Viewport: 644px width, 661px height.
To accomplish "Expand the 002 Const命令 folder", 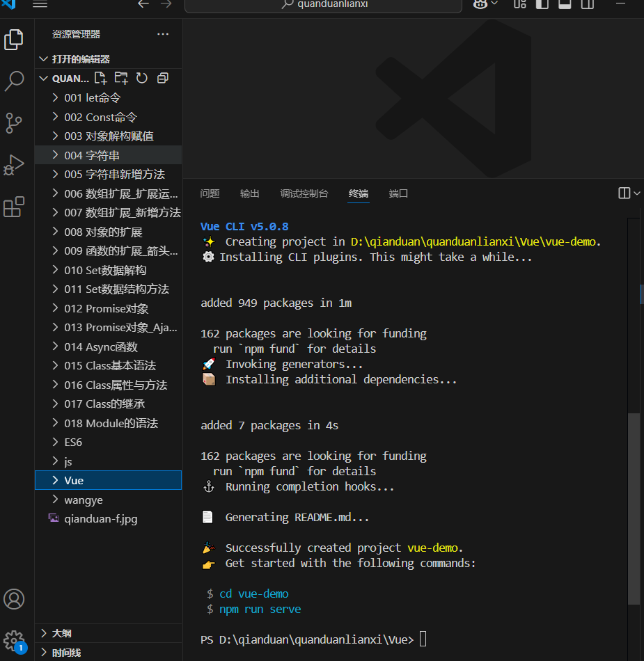I will click(x=109, y=117).
